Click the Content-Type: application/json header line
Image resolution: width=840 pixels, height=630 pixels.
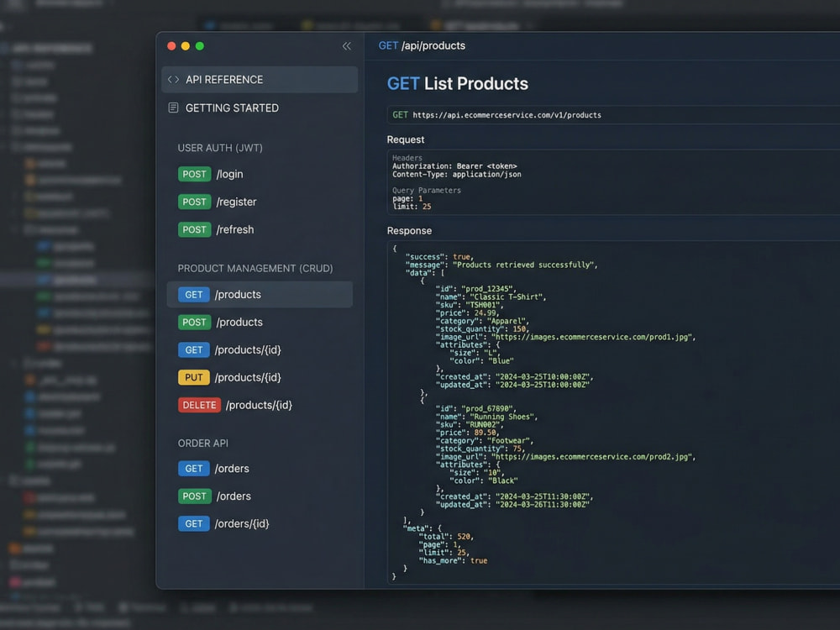(x=457, y=175)
